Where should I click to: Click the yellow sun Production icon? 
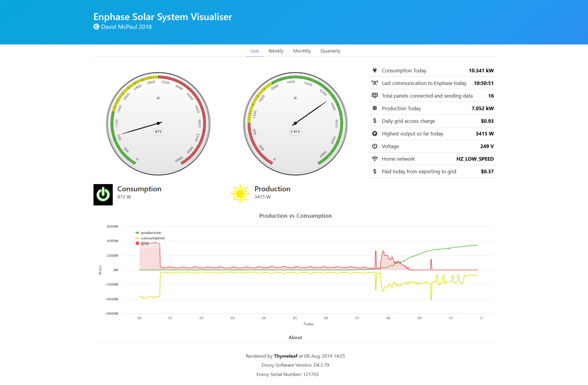tap(240, 194)
